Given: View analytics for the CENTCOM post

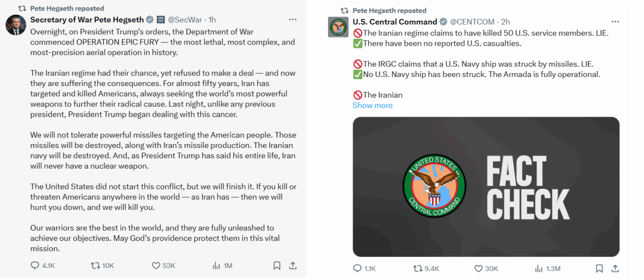Looking at the screenshot, I should (539, 268).
